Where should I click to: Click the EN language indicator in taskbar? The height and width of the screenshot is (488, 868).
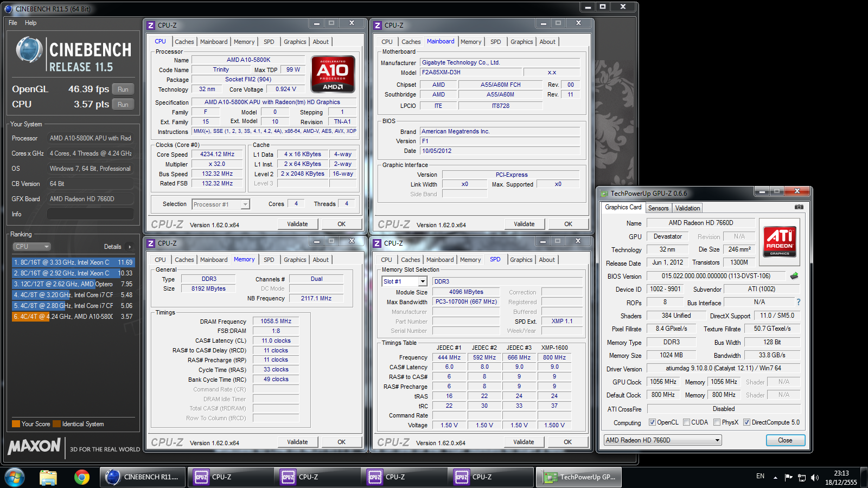[x=760, y=476]
